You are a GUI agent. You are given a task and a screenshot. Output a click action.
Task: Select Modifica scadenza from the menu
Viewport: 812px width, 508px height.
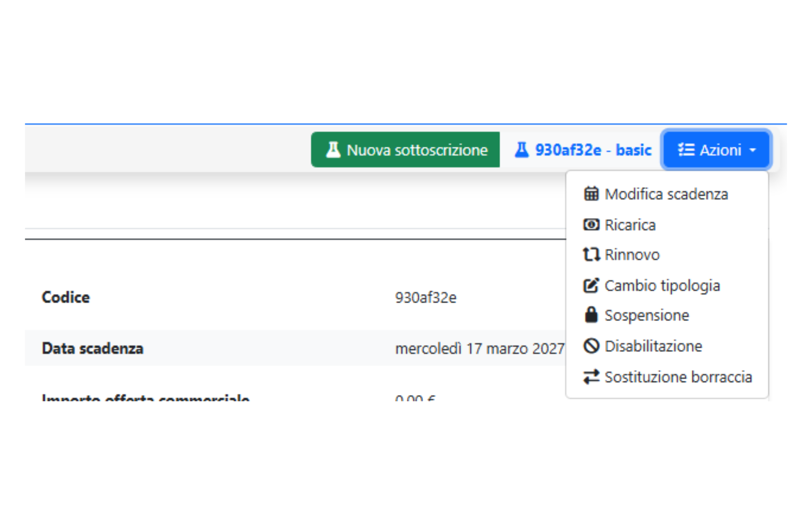click(x=666, y=194)
